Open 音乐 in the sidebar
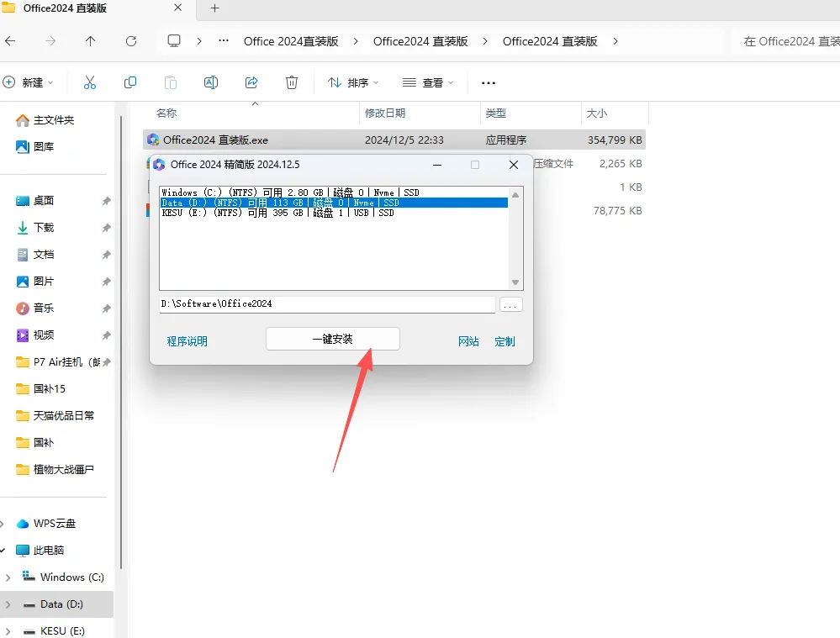840x638 pixels. (x=35, y=308)
